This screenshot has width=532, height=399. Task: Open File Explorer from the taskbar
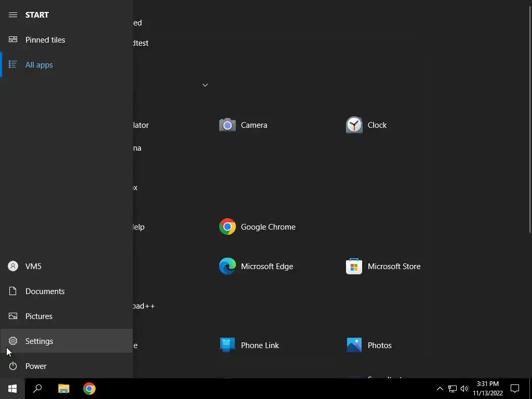(x=63, y=389)
